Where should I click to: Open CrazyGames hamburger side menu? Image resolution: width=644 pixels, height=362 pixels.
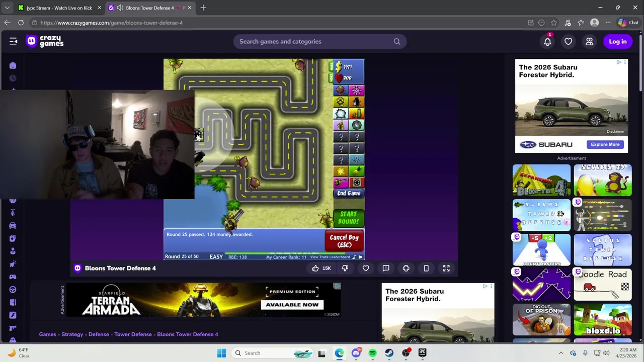tap(14, 42)
